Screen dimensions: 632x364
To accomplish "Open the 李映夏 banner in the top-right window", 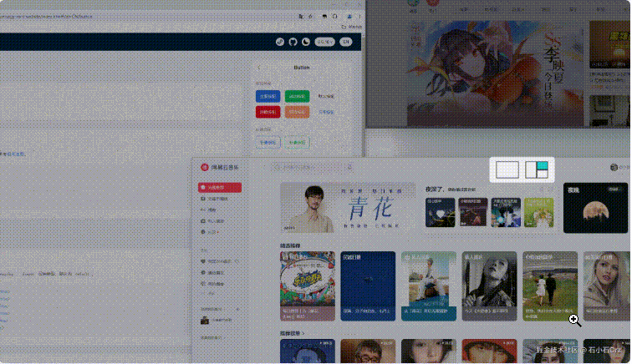I will (x=496, y=73).
